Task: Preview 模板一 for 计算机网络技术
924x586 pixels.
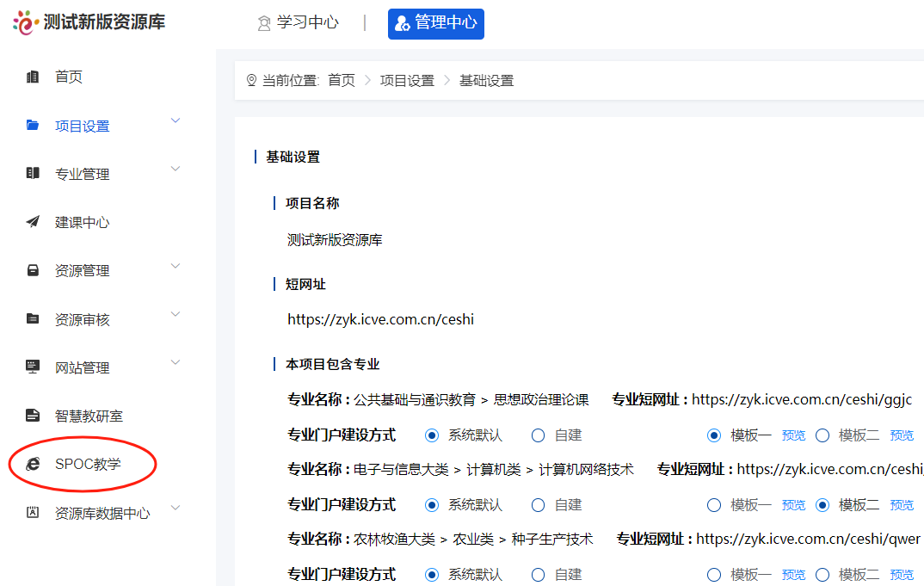Action: 794,505
